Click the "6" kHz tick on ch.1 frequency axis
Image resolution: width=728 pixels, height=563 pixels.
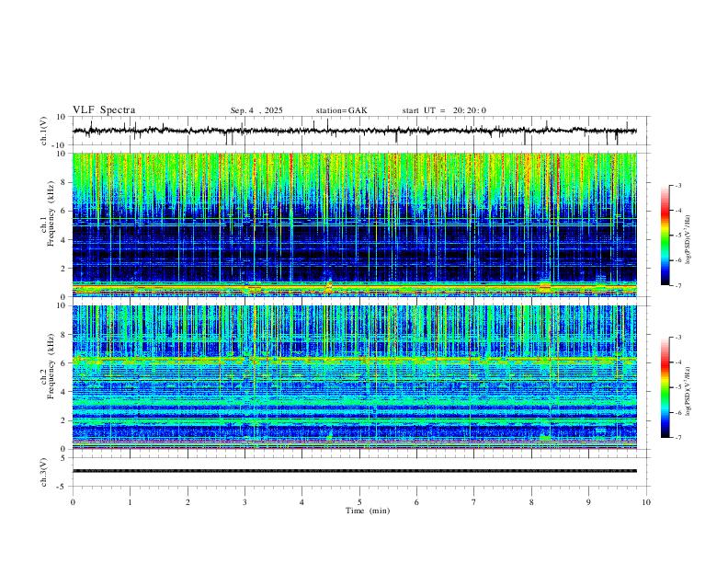(x=63, y=211)
